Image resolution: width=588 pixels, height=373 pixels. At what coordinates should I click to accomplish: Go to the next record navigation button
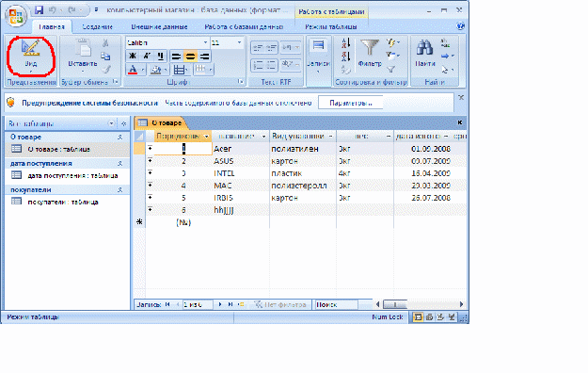(x=220, y=304)
